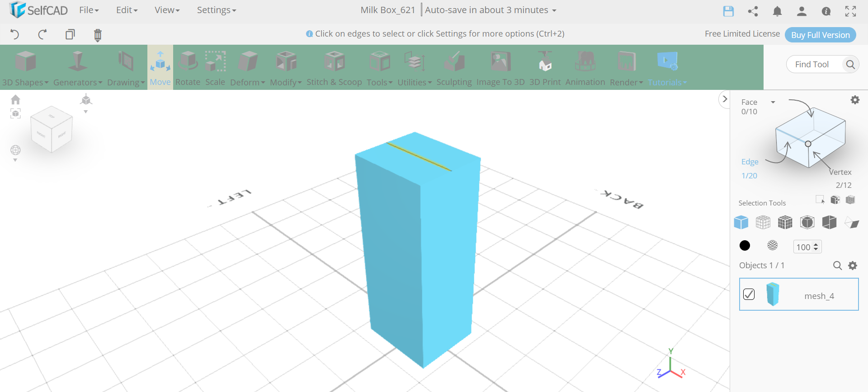Viewport: 868px width, 392px height.
Task: Expand the Face mode dropdown arrow
Action: coord(773,102)
